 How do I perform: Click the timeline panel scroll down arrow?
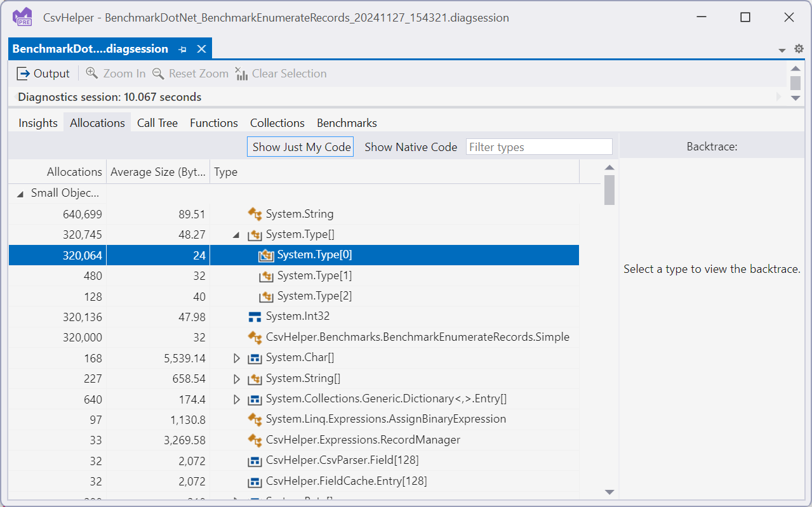click(795, 98)
